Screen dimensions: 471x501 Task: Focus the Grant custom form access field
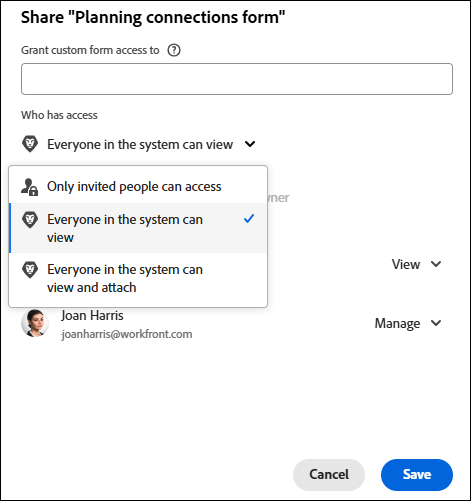237,79
